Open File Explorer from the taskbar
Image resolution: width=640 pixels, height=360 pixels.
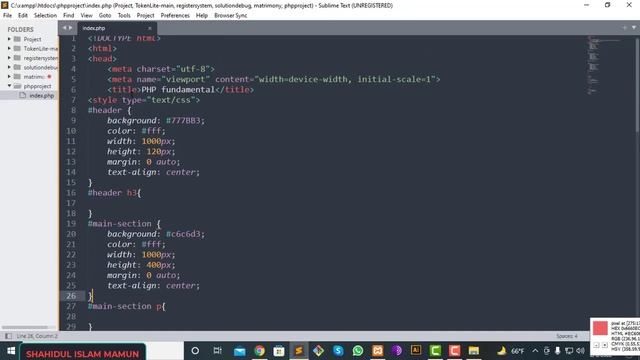click(473, 351)
